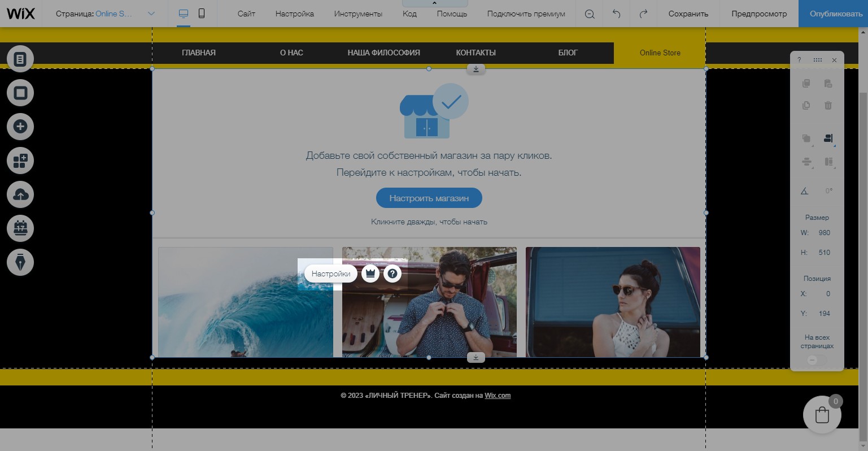This screenshot has width=868, height=451.
Task: Click the toolbar panel help question mark
Action: (799, 60)
